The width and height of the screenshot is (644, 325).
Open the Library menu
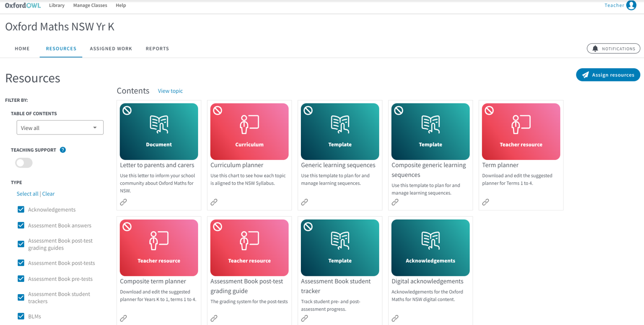point(57,5)
